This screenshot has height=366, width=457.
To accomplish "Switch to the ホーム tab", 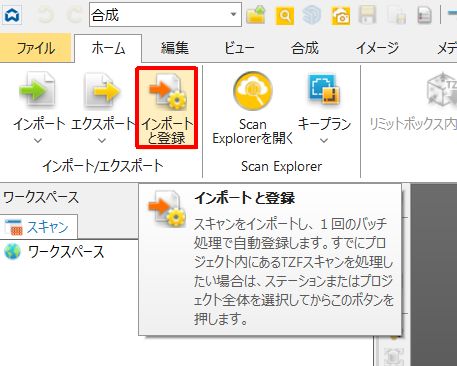I will tap(108, 48).
